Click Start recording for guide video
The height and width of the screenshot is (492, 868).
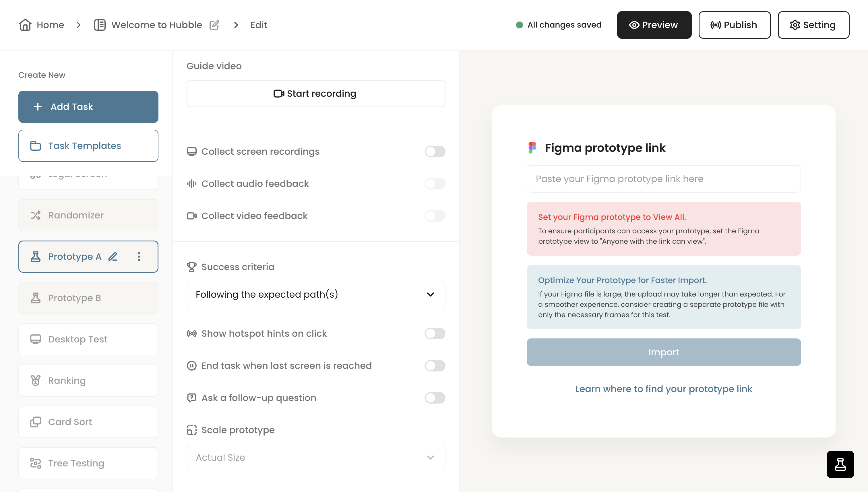click(315, 94)
